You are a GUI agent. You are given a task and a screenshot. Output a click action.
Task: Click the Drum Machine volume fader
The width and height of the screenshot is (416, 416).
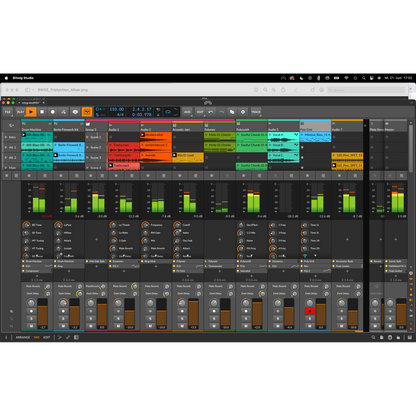[x=43, y=312]
